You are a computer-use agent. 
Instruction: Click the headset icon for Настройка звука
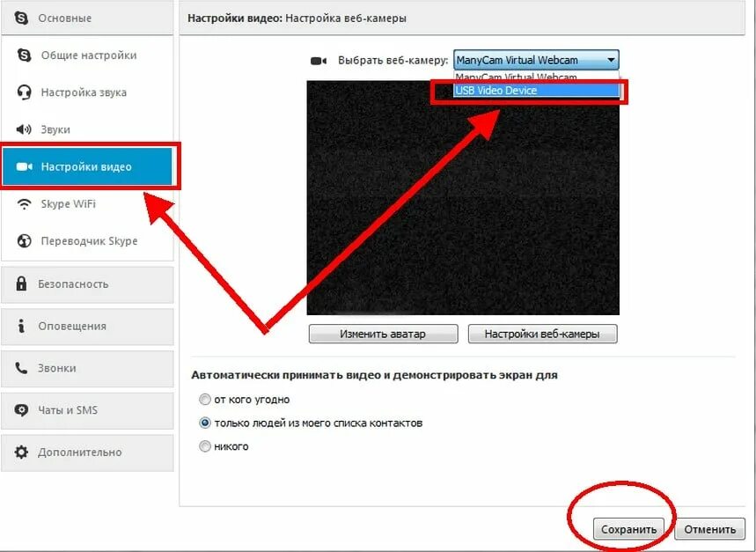click(24, 92)
